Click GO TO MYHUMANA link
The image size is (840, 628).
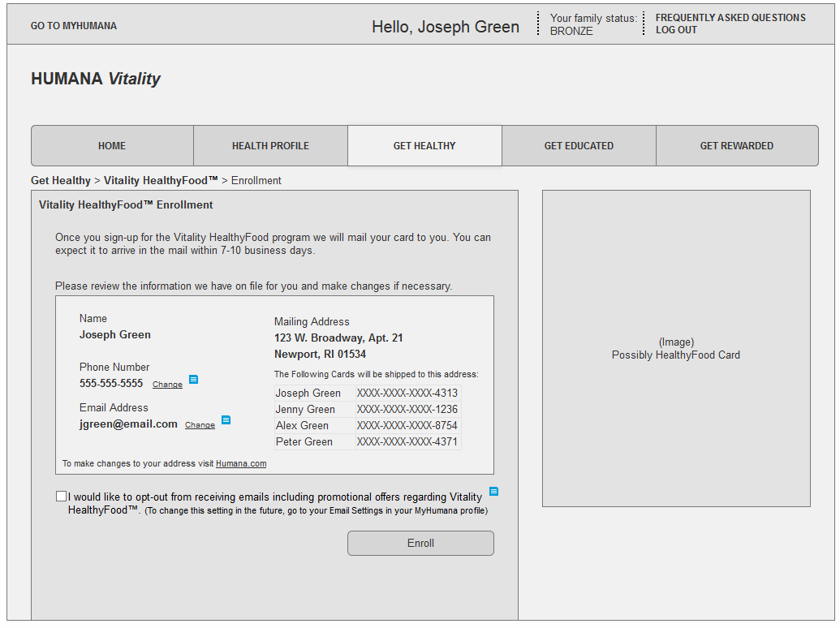click(x=73, y=26)
